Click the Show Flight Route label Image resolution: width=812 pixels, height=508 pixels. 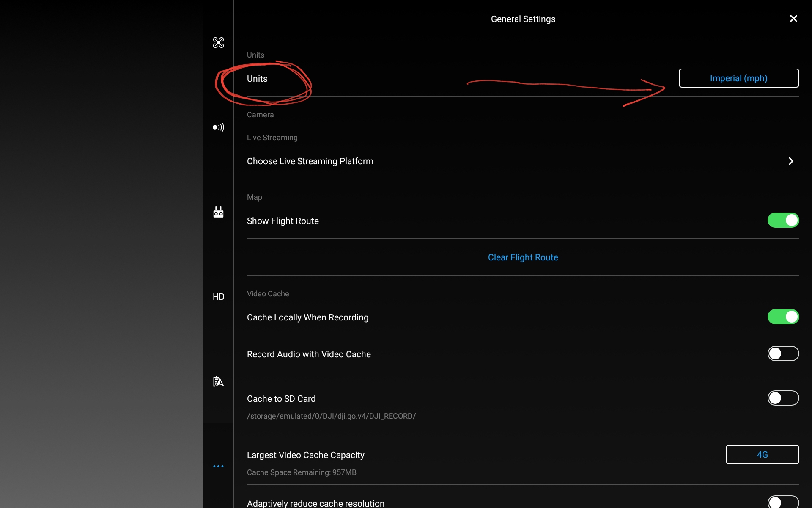283,221
